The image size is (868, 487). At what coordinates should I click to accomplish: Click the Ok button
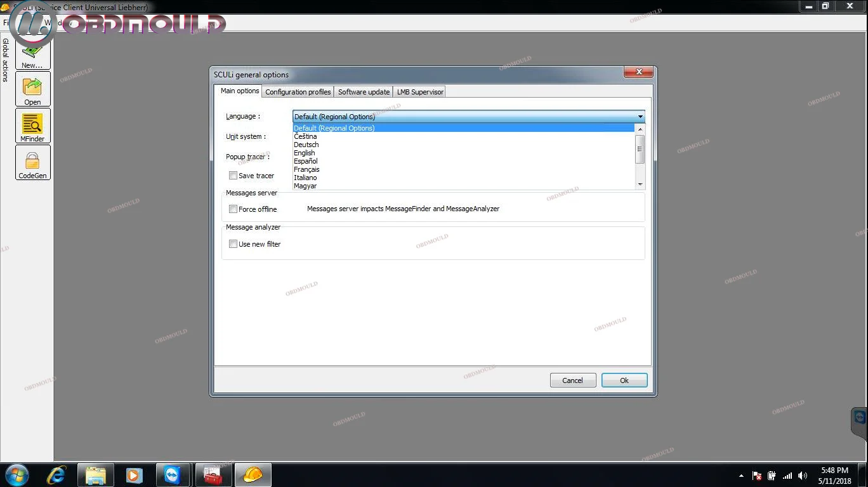tap(624, 380)
